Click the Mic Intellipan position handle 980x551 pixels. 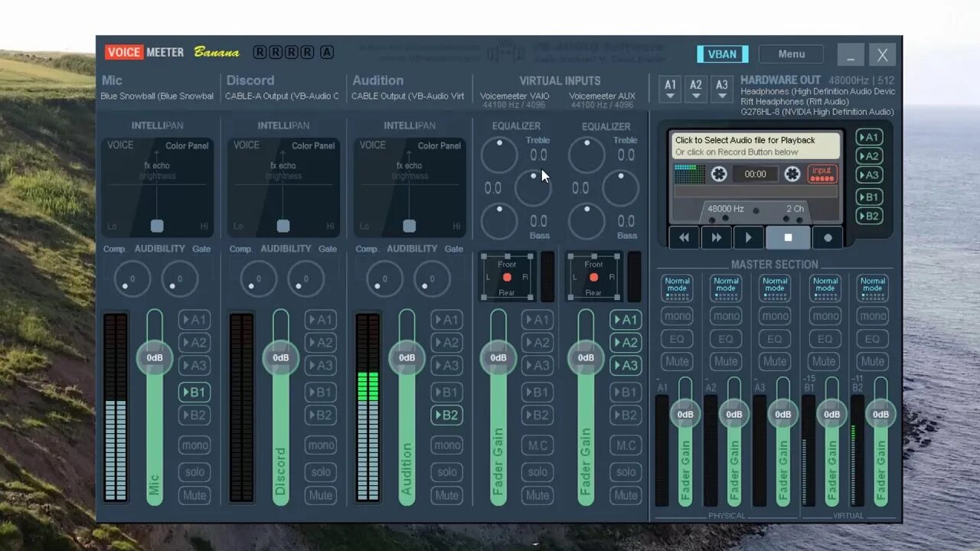(157, 226)
